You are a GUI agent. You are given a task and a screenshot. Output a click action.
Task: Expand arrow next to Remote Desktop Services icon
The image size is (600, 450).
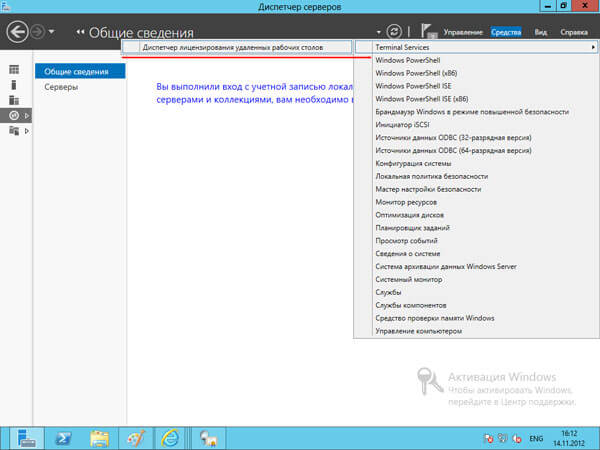pos(27,116)
